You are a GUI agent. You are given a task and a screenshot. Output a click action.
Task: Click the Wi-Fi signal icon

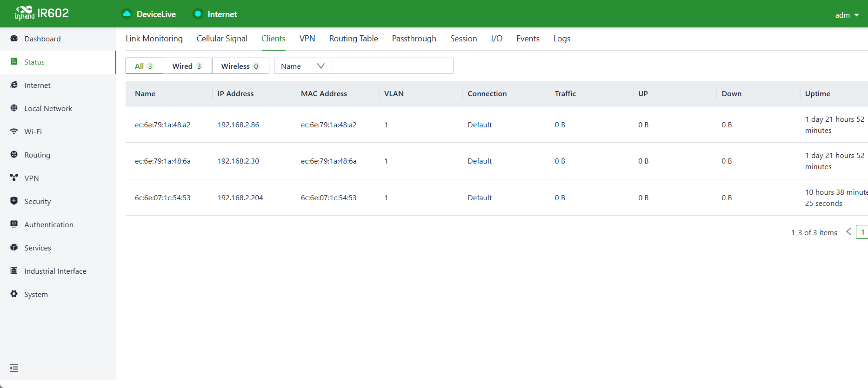click(x=14, y=132)
